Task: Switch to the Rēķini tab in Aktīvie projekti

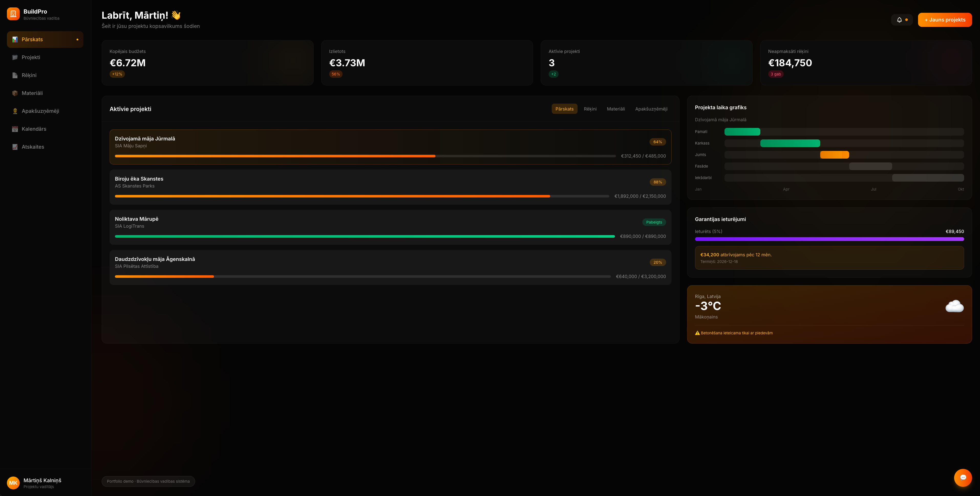Action: pyautogui.click(x=590, y=109)
